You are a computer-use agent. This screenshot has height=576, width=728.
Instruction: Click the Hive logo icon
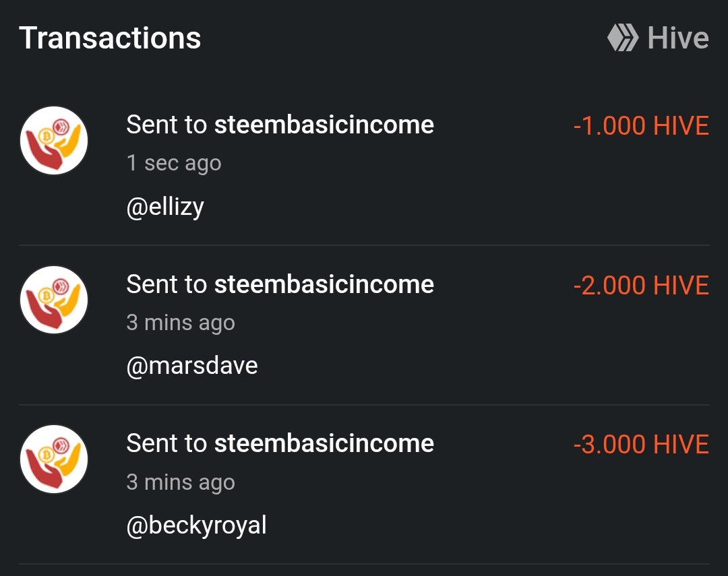[623, 38]
